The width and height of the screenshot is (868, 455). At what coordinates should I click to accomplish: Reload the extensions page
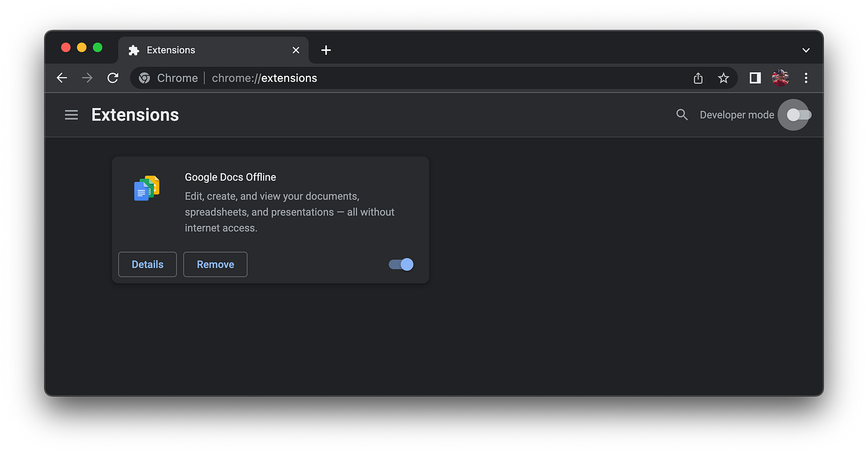(x=113, y=78)
